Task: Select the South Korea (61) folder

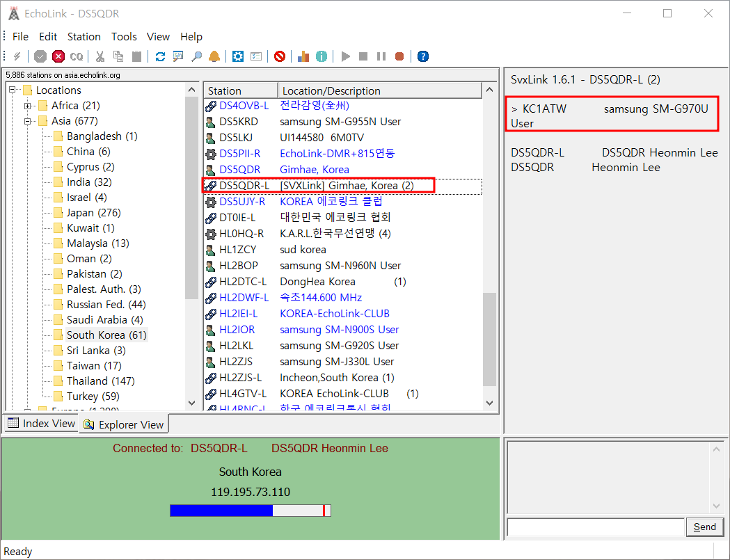Action: pyautogui.click(x=106, y=335)
